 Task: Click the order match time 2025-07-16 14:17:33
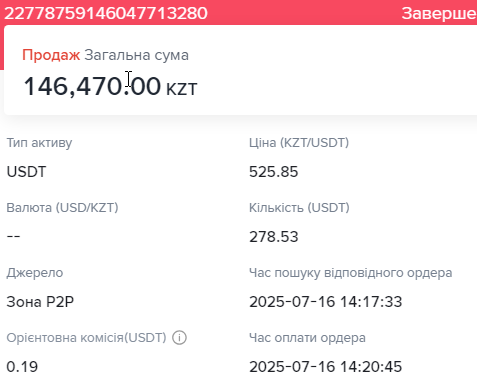(326, 302)
